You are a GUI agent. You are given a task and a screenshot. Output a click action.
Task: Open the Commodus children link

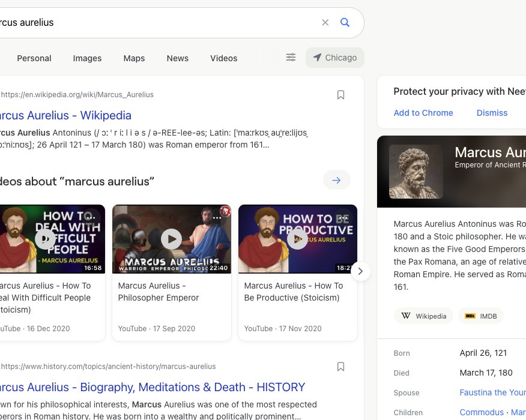tap(482, 412)
